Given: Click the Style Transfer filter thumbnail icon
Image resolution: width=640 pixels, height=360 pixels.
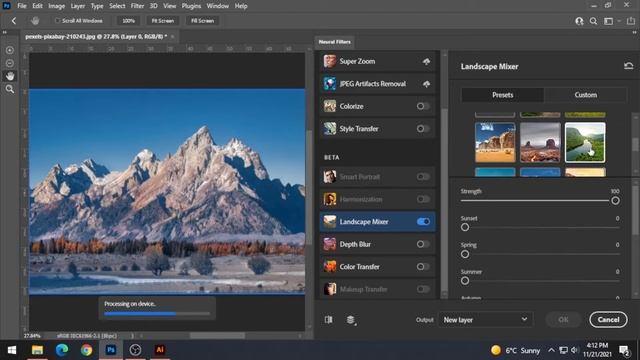Looking at the screenshot, I should [330, 129].
